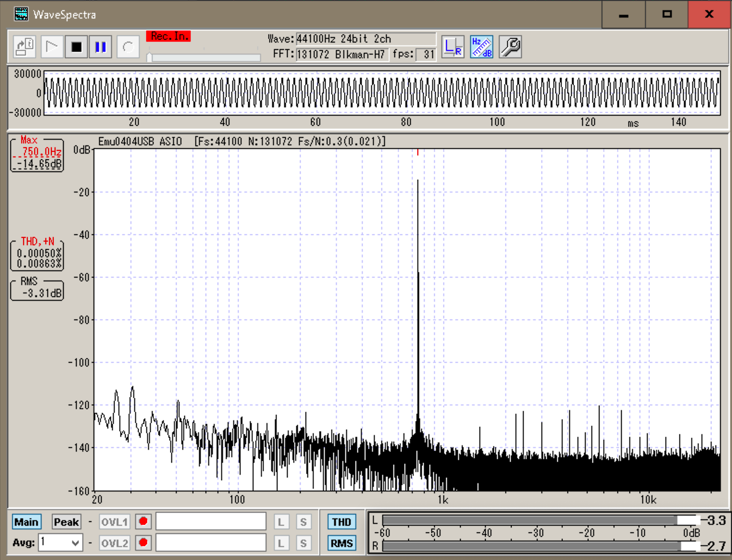This screenshot has height=560, width=732.
Task: Click the Max frequency readout 750.0Hz
Action: pos(42,152)
